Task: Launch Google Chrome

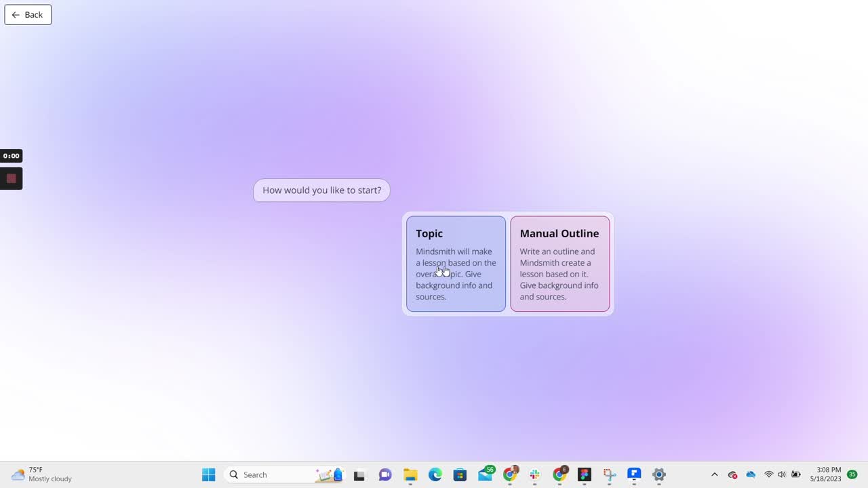Action: [x=510, y=474]
